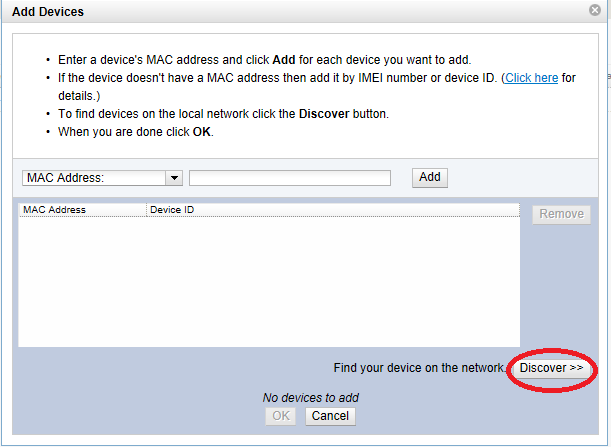
Task: Click the 'No devices to add' status text
Action: coord(310,398)
